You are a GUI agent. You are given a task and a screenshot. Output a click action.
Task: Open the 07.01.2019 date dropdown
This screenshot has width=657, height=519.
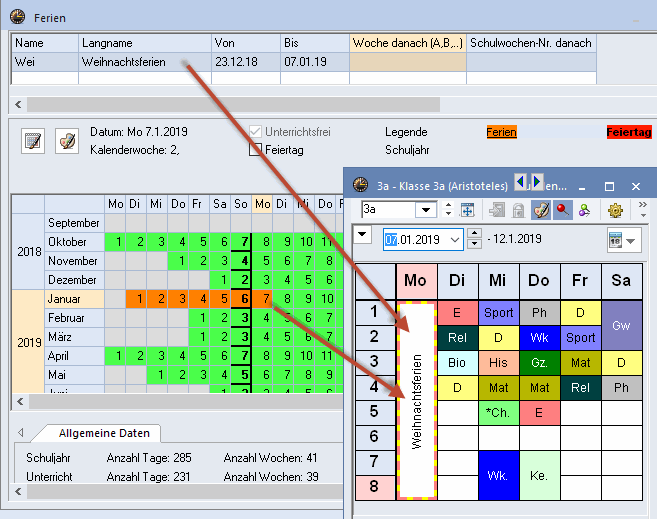click(455, 240)
